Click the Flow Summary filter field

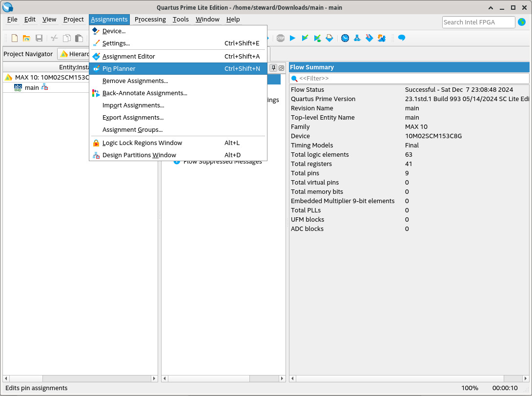(409, 79)
